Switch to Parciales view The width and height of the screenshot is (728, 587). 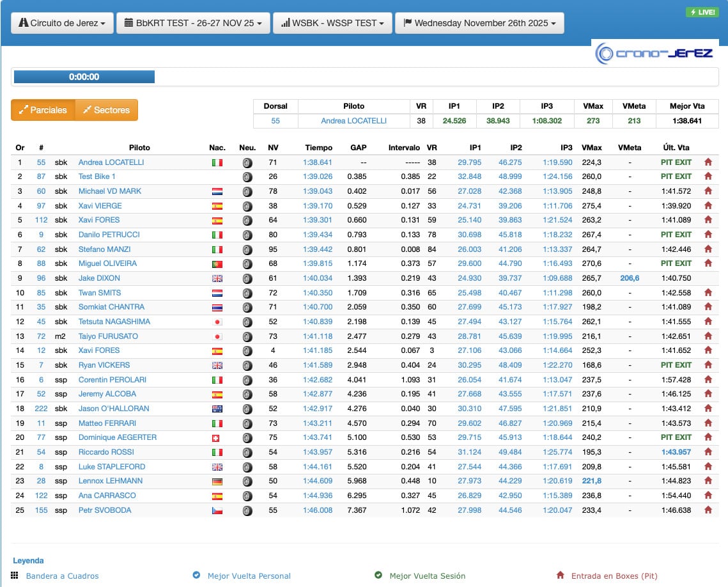[x=43, y=110]
